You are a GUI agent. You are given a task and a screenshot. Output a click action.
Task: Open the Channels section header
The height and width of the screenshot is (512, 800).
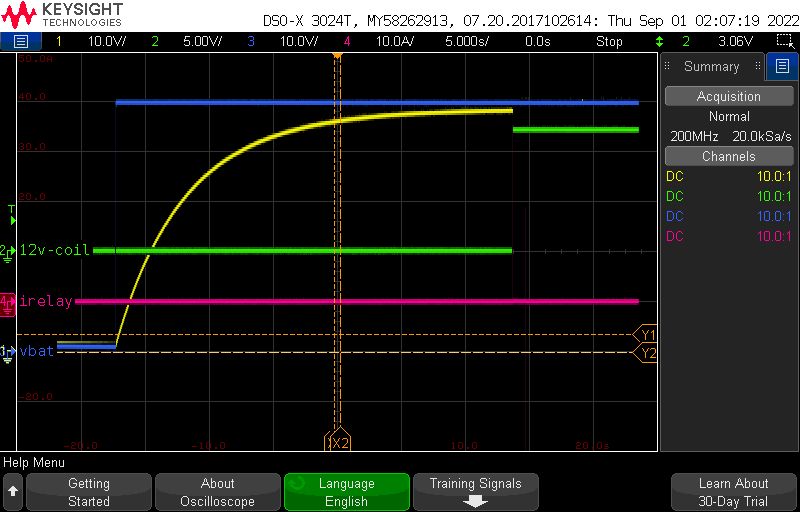pyautogui.click(x=729, y=156)
